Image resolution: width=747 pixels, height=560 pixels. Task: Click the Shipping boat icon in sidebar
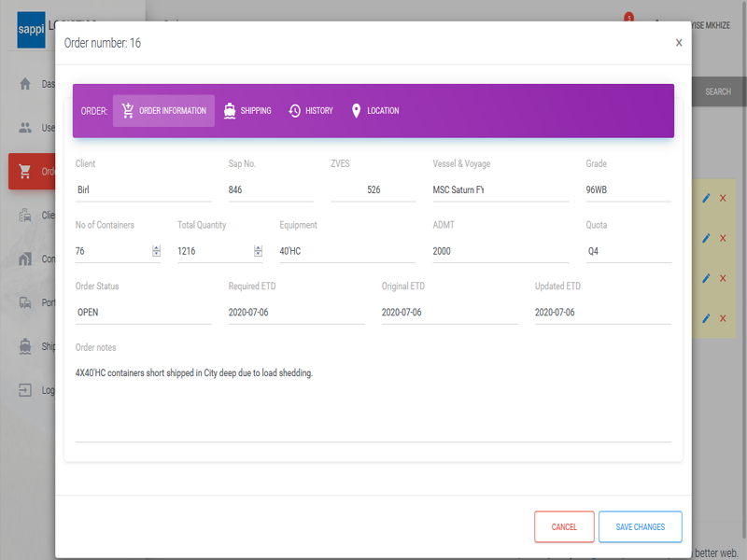25,346
